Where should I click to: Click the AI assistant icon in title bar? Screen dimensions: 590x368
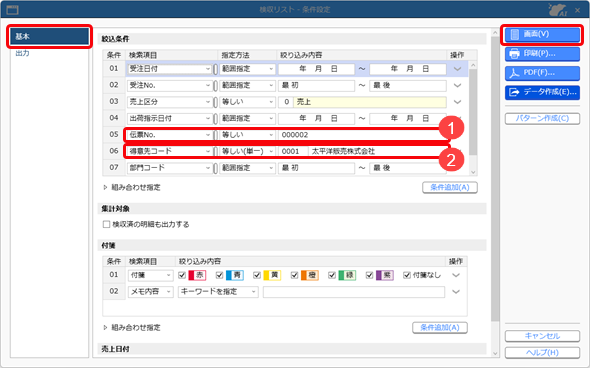click(557, 9)
